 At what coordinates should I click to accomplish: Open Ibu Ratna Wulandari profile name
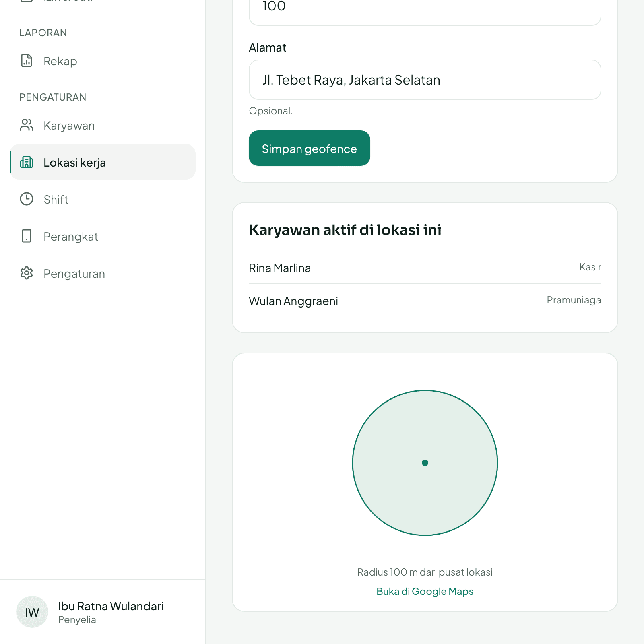[111, 606]
